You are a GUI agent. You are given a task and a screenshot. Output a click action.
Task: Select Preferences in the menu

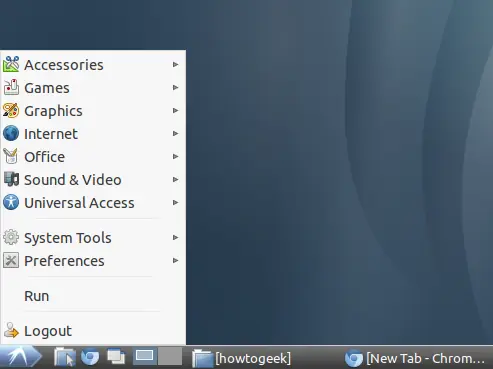point(93,260)
